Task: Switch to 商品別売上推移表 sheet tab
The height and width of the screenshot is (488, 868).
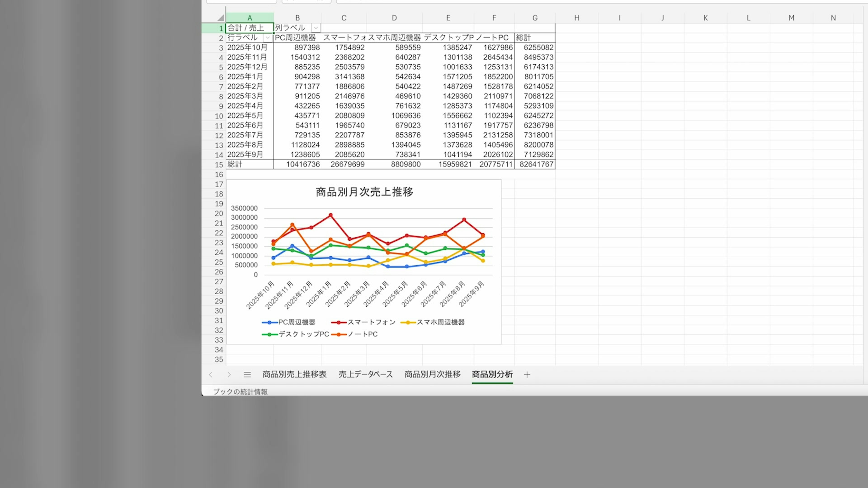Action: (295, 375)
